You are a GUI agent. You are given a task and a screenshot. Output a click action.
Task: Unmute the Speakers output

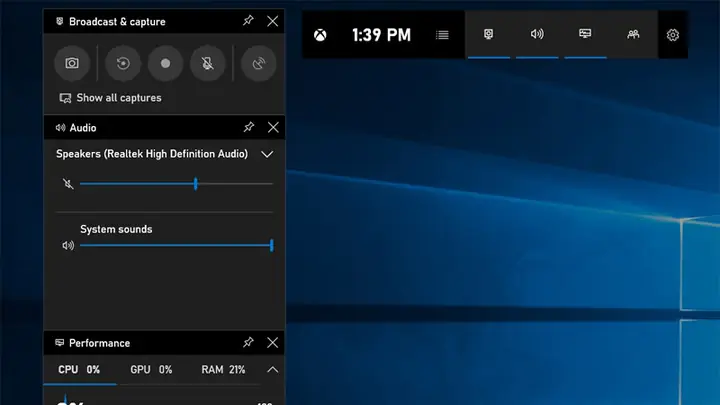click(68, 184)
